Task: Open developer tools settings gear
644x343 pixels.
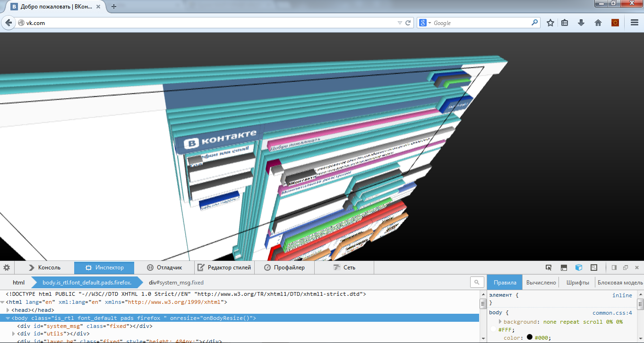Action: [x=7, y=268]
